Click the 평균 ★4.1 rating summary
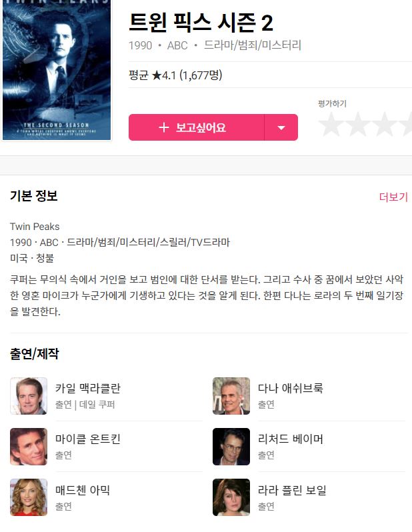This screenshot has height=532, width=412. (x=175, y=75)
